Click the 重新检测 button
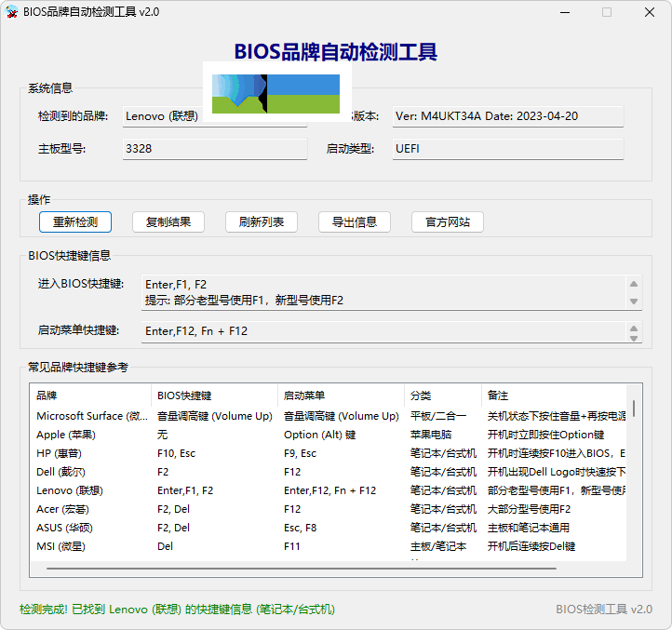The height and width of the screenshot is (630, 672). pyautogui.click(x=75, y=221)
